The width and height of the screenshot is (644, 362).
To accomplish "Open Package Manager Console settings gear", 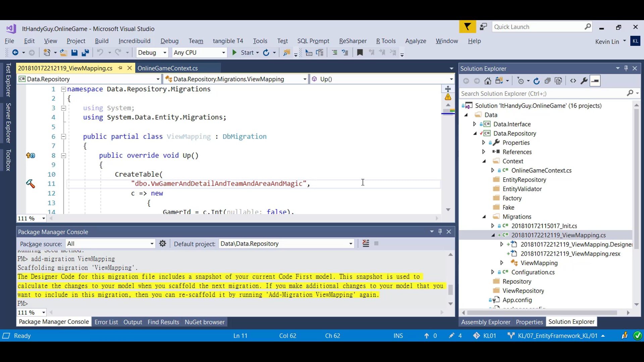I will coord(163,244).
